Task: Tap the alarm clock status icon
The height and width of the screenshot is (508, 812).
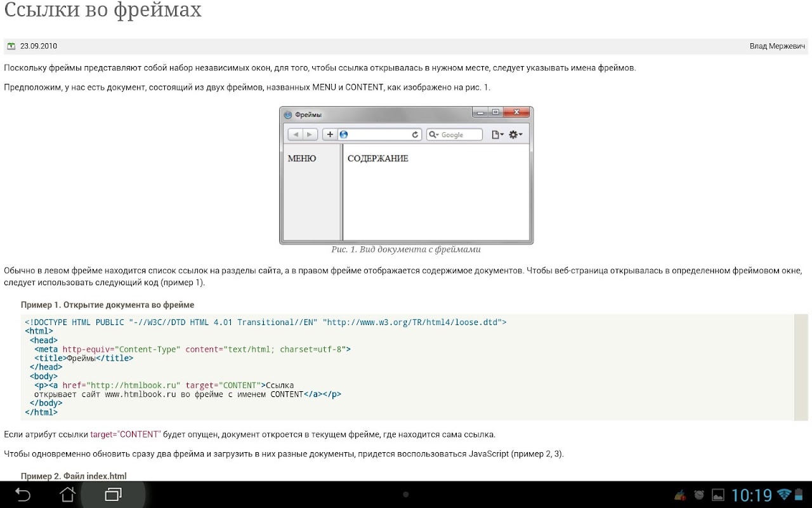Action: 699,495
